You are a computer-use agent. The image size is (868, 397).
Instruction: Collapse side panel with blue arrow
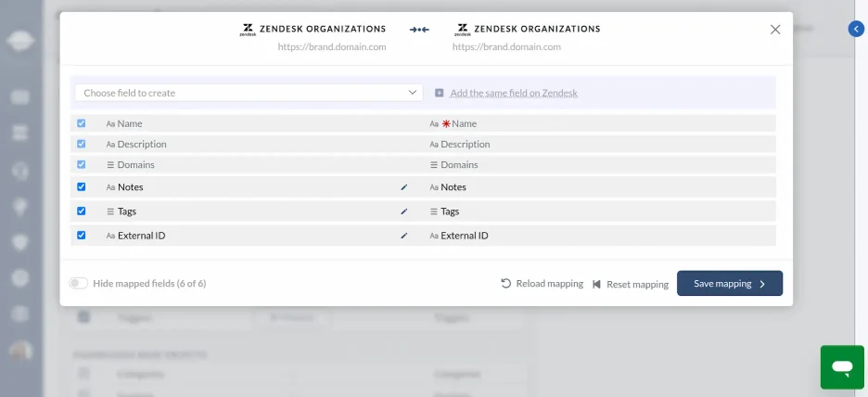856,29
